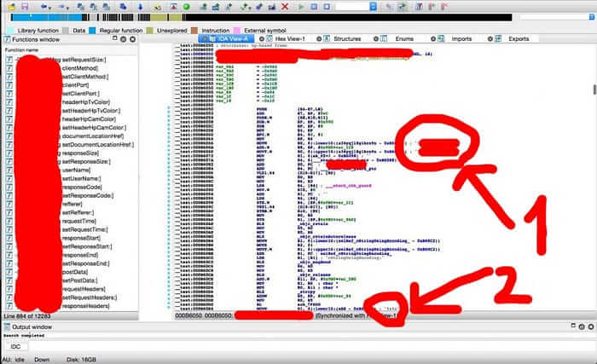Click the Regular function blue color swatch
This screenshot has height=364, width=597.
(x=93, y=29)
